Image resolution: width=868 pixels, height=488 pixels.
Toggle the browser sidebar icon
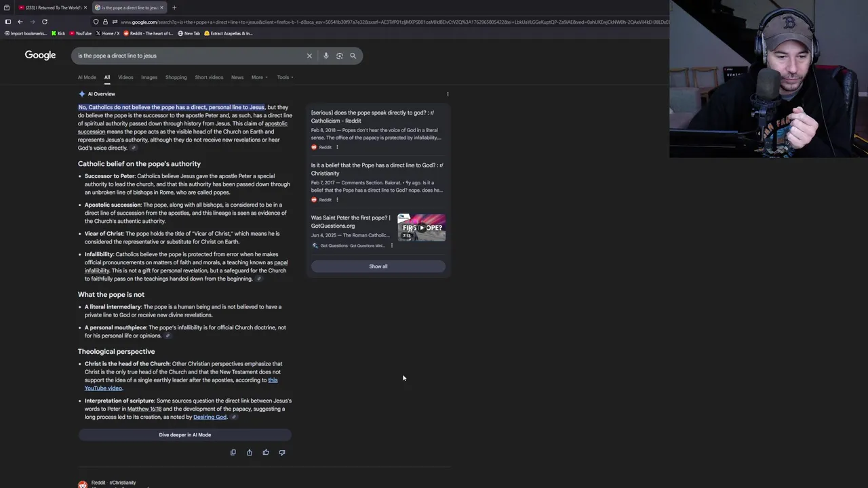[x=7, y=22]
